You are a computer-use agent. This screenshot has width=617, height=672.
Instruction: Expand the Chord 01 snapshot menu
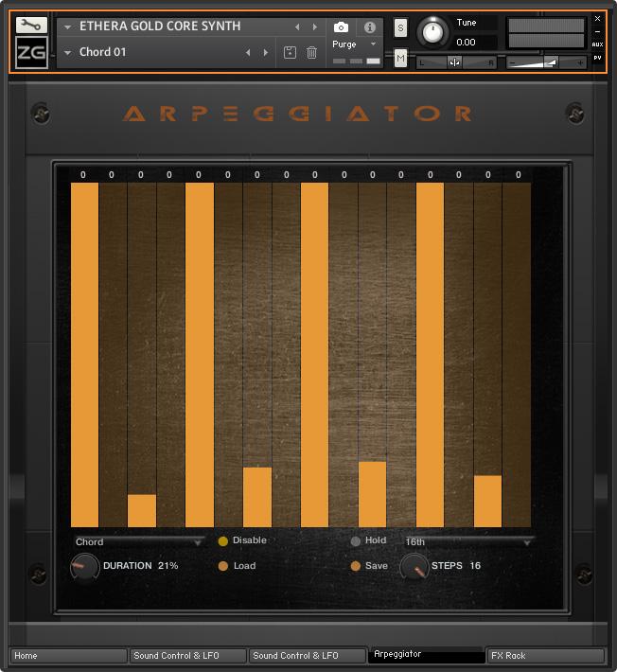point(67,53)
